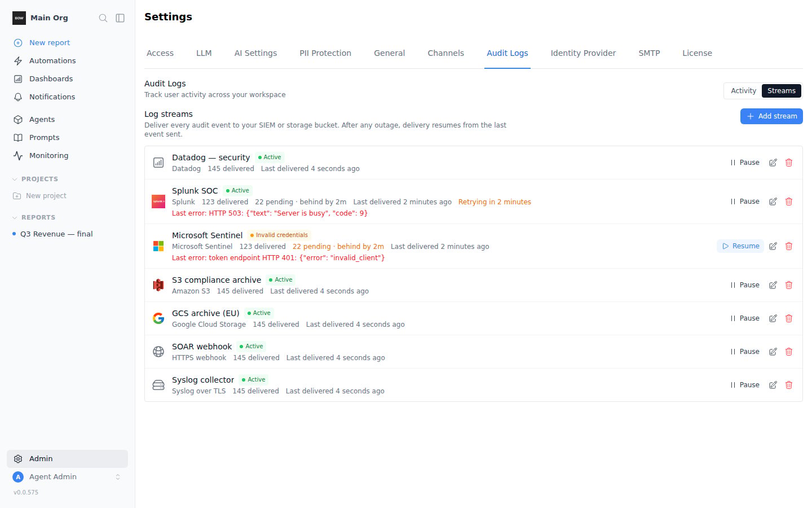Collapse the sidebar panel icon
812x508 pixels.
120,18
